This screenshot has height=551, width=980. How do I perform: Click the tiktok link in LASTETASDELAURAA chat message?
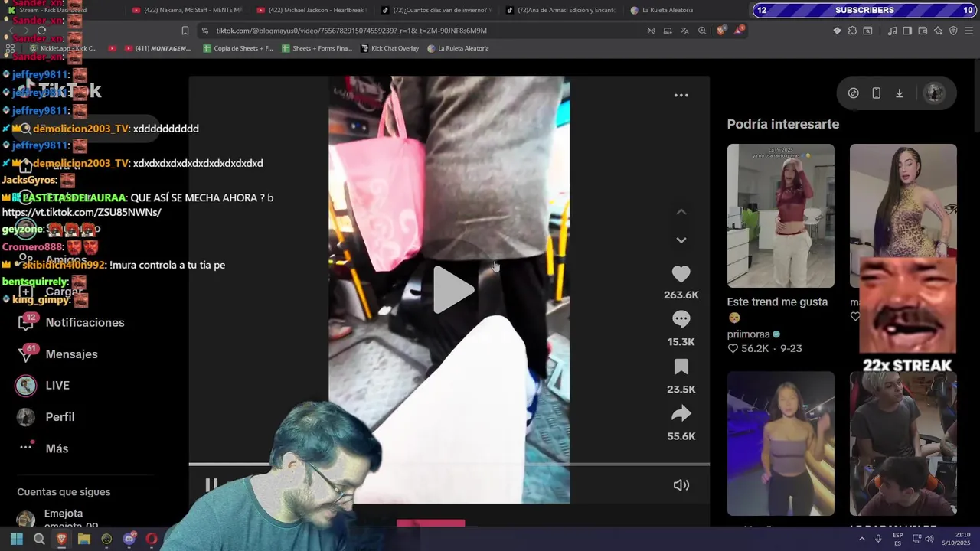82,212
